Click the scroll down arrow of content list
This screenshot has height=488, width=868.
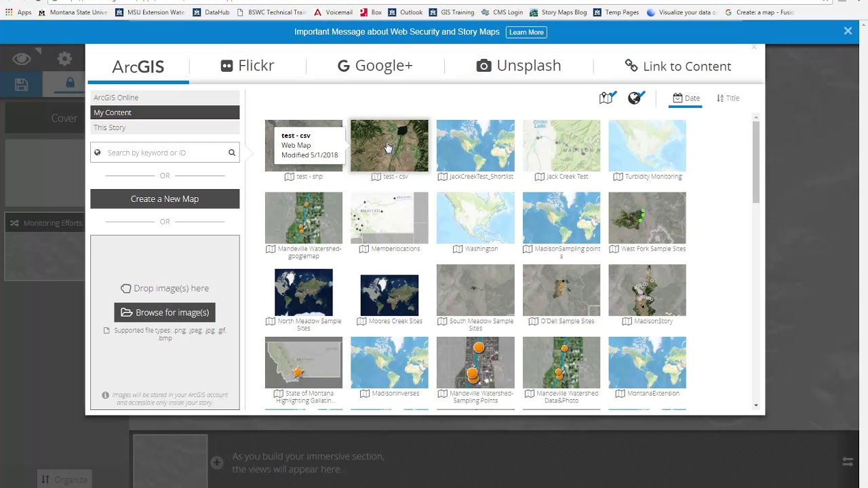756,405
